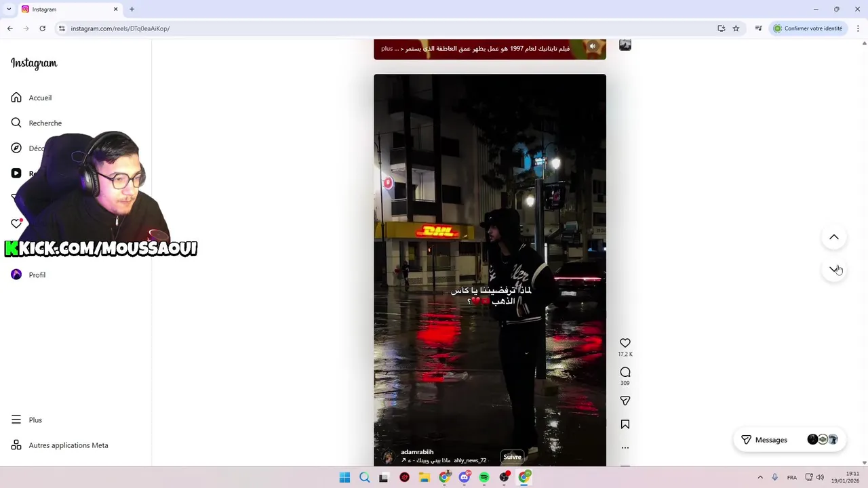Open Task View in the taskbar
Screen dimensions: 868x488
coord(384,477)
